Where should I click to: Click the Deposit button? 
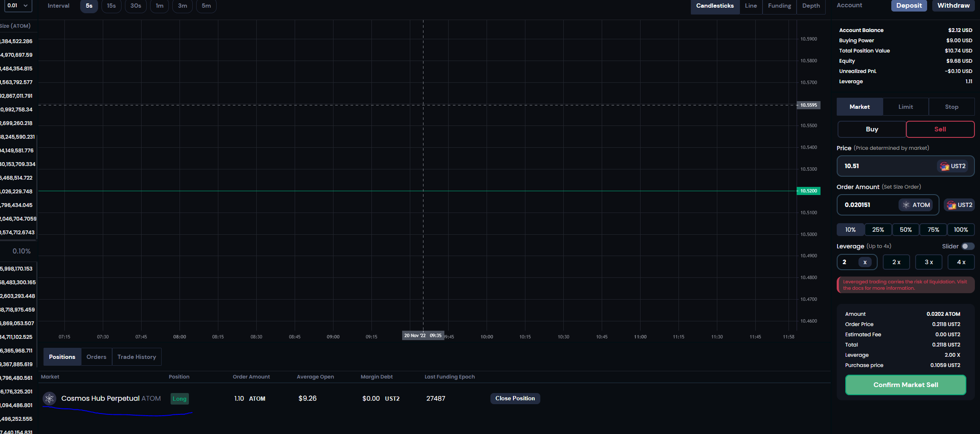tap(909, 6)
